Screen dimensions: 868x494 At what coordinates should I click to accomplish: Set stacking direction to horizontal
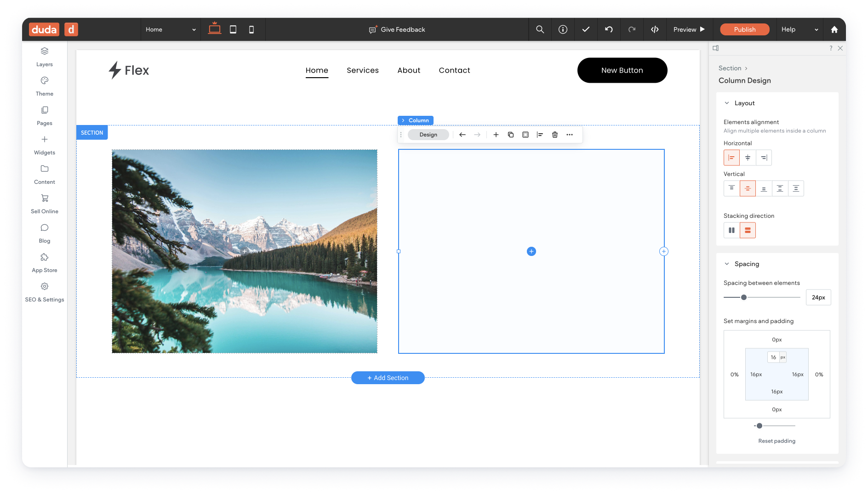click(x=731, y=230)
